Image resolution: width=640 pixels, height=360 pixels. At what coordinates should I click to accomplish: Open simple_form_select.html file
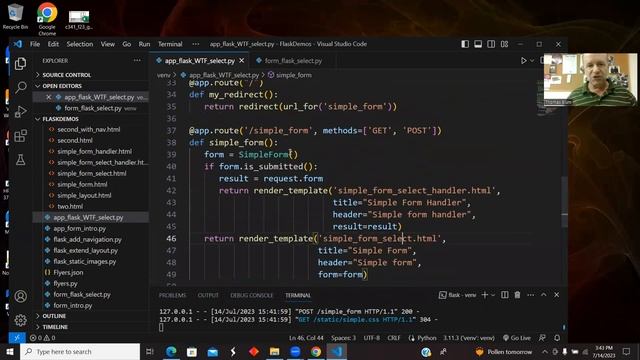point(92,173)
